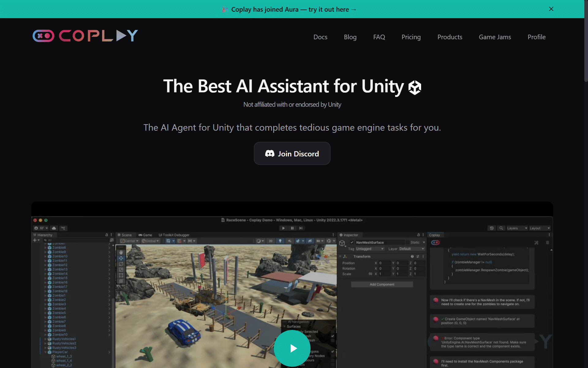Toggle scene lighting bulb icon

[280, 241]
